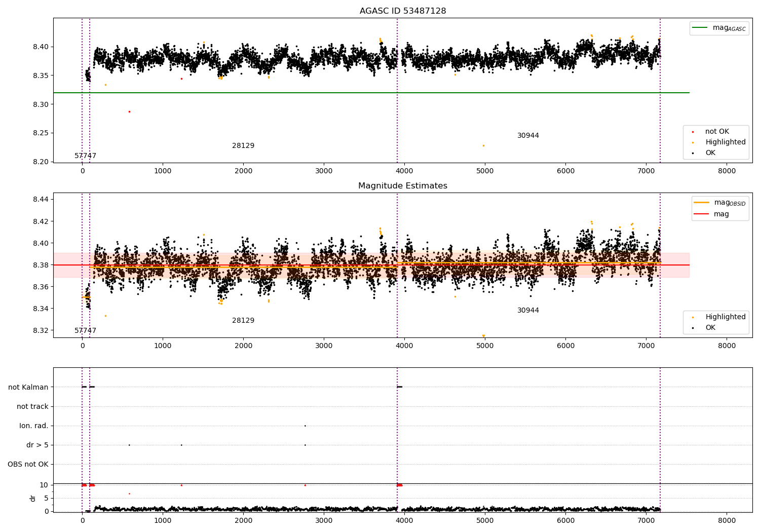This screenshot has width=760, height=532.
Task: Click the title 'AGASC ID 53487128'
Action: pos(403,11)
